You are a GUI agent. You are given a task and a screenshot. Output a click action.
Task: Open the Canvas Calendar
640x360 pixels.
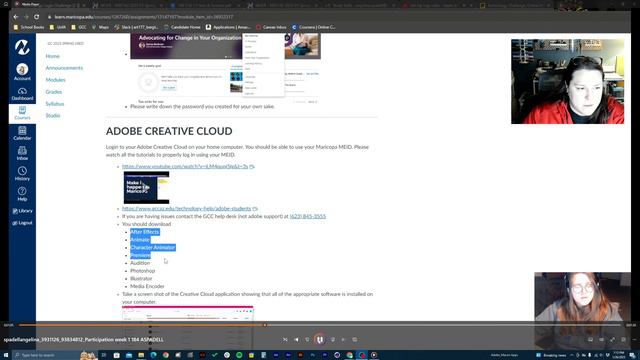pyautogui.click(x=22, y=133)
